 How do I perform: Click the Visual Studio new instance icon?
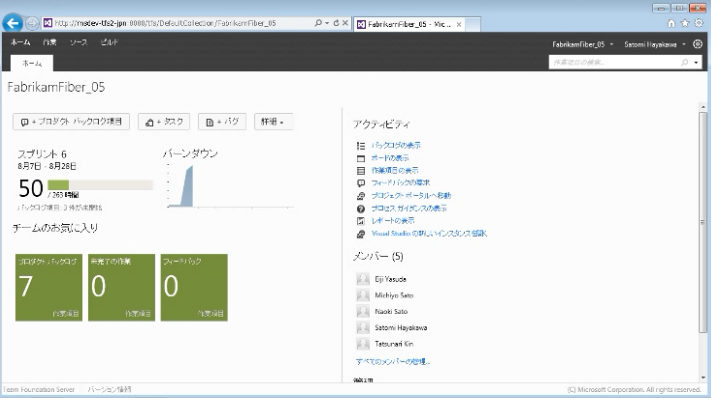click(x=361, y=234)
